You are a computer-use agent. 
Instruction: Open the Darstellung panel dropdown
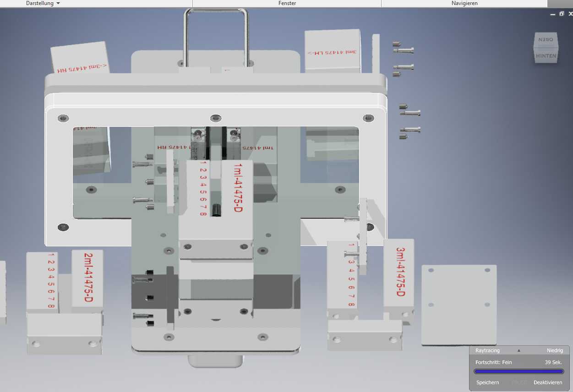click(44, 3)
